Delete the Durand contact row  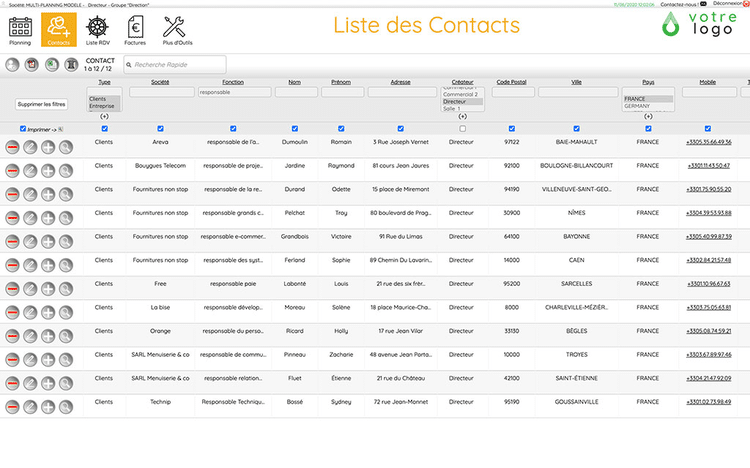[12, 194]
